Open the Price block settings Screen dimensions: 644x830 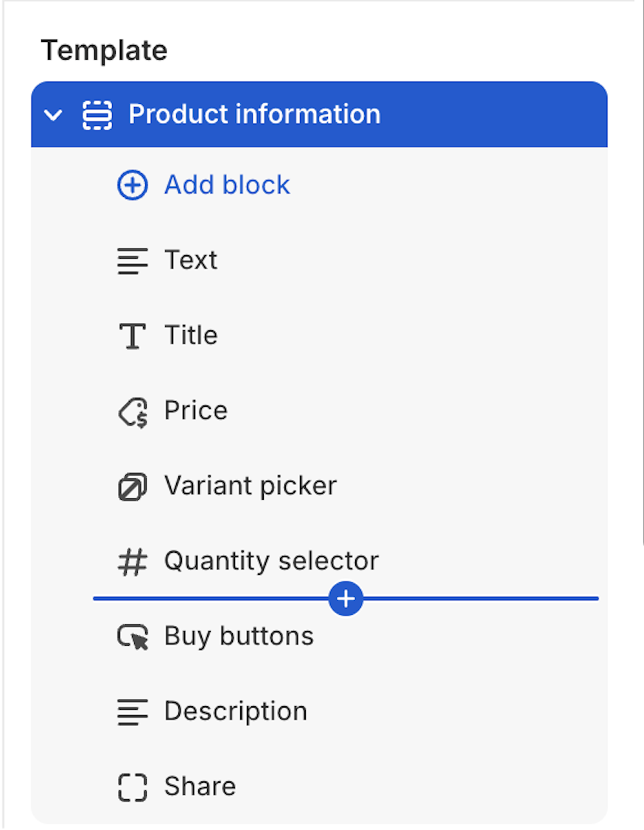click(x=196, y=411)
